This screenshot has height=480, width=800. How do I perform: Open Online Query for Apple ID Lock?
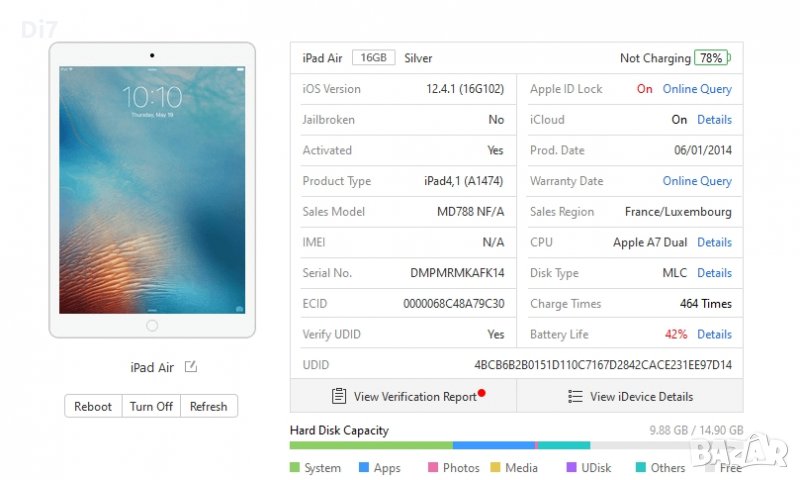tap(697, 89)
